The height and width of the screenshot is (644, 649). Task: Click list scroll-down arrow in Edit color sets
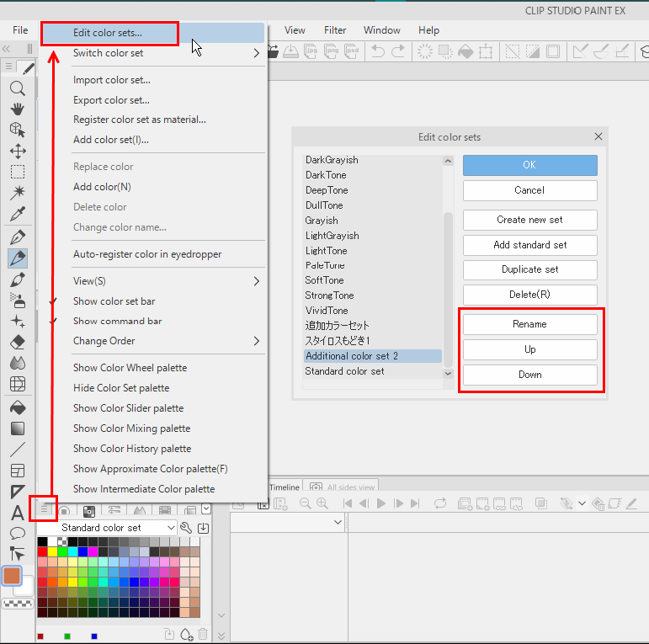coord(448,373)
